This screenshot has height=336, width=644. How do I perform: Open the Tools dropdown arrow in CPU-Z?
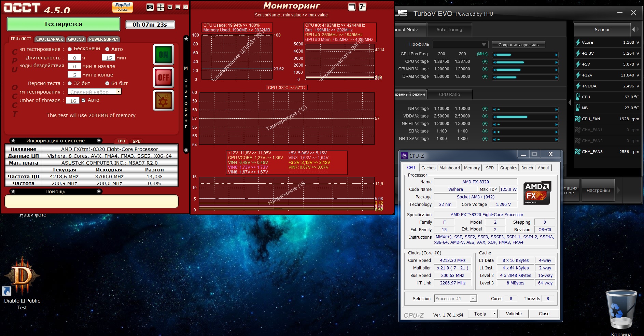[x=494, y=313]
